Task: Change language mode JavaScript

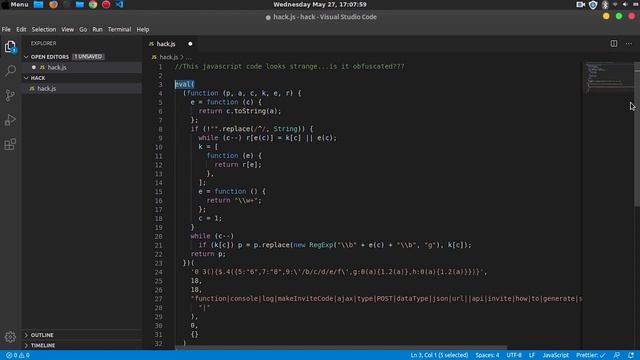Action: point(556,355)
